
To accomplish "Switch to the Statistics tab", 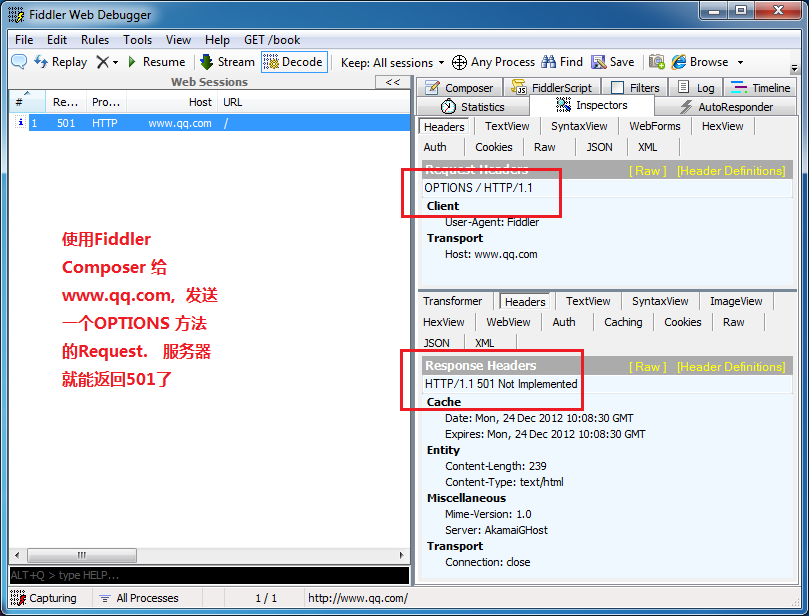I will [x=473, y=107].
